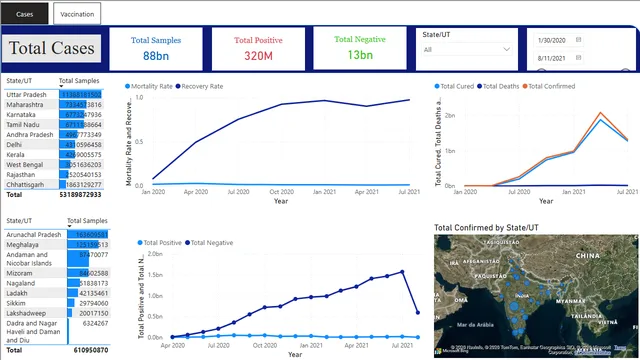Select the Andhra Pradesh row
Image resolution: width=640 pixels, height=360 pixels.
coord(54,135)
